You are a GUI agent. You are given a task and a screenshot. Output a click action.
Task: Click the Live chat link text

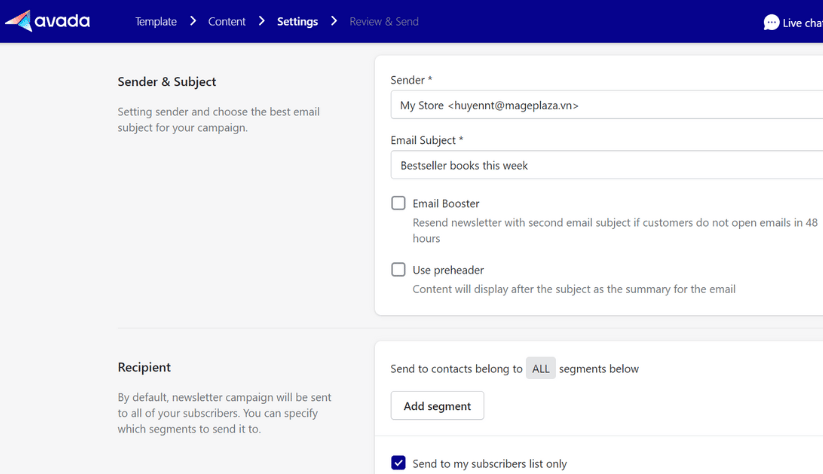point(802,23)
